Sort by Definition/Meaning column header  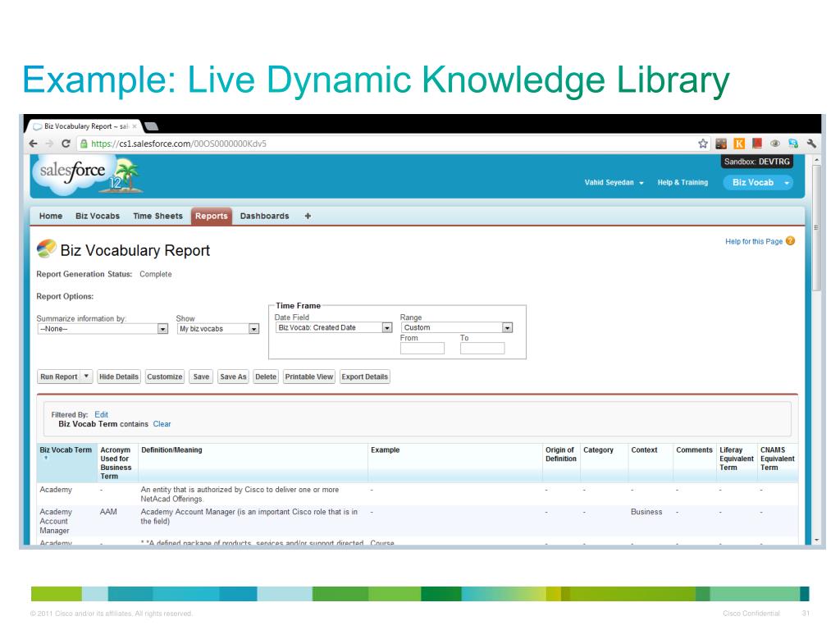pos(171,450)
